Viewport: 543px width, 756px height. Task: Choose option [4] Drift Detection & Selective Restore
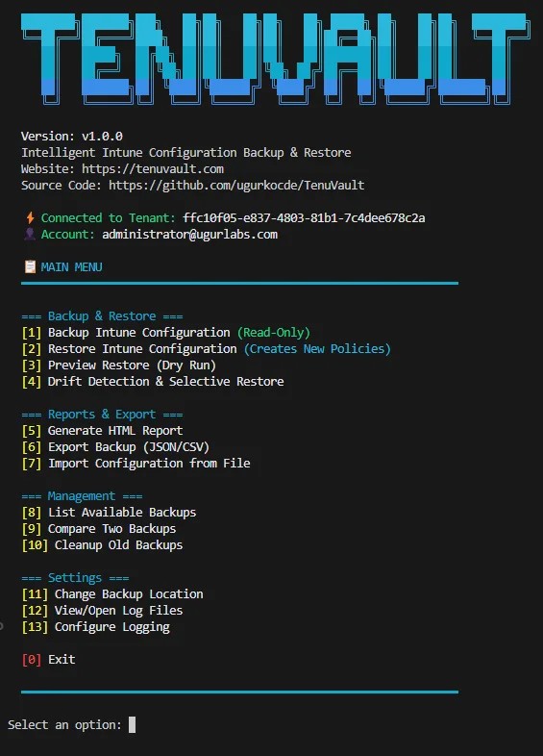153,382
